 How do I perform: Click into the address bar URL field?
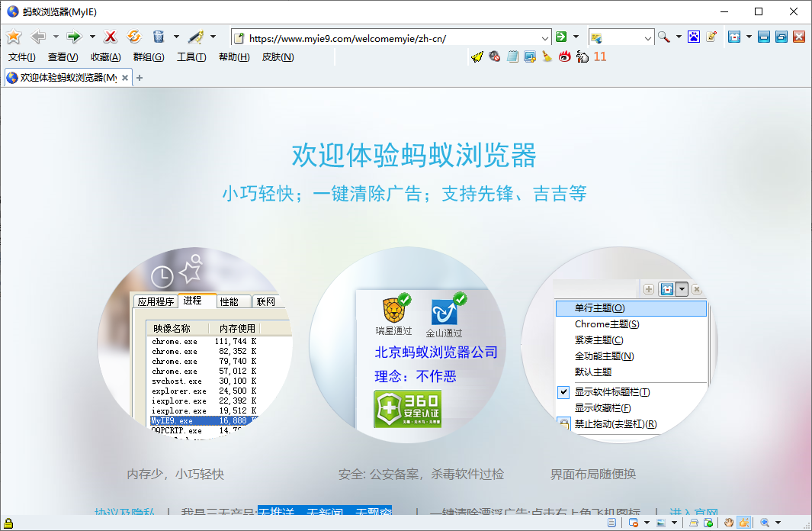[x=389, y=37]
